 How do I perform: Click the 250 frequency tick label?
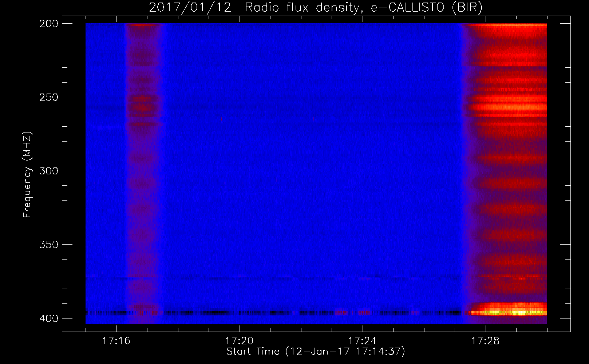(48, 97)
